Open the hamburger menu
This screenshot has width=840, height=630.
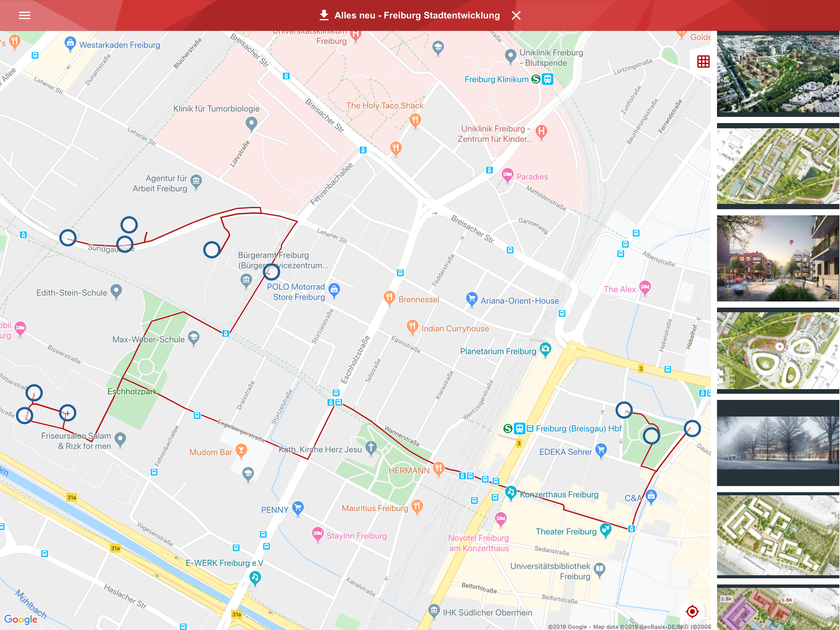coord(25,16)
